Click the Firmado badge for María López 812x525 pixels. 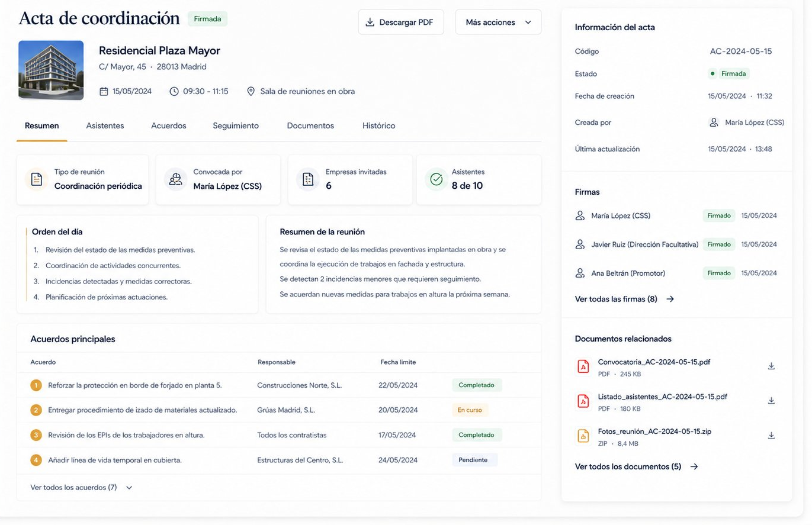click(719, 215)
